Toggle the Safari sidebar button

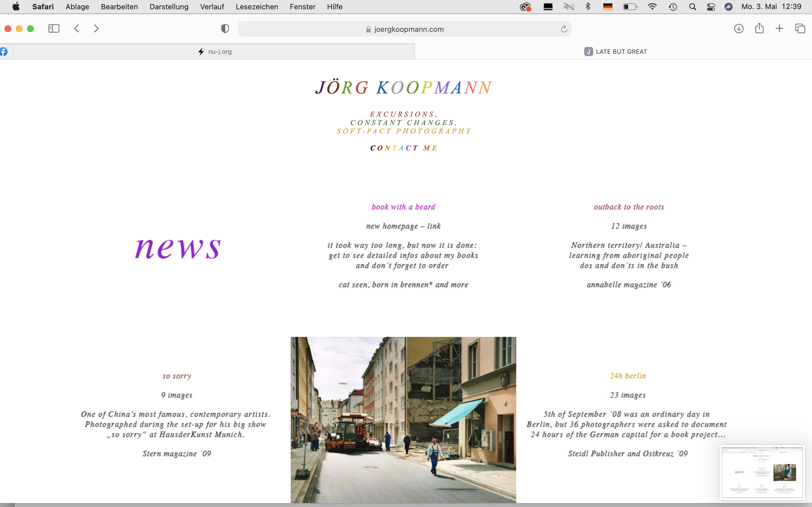(x=54, y=28)
